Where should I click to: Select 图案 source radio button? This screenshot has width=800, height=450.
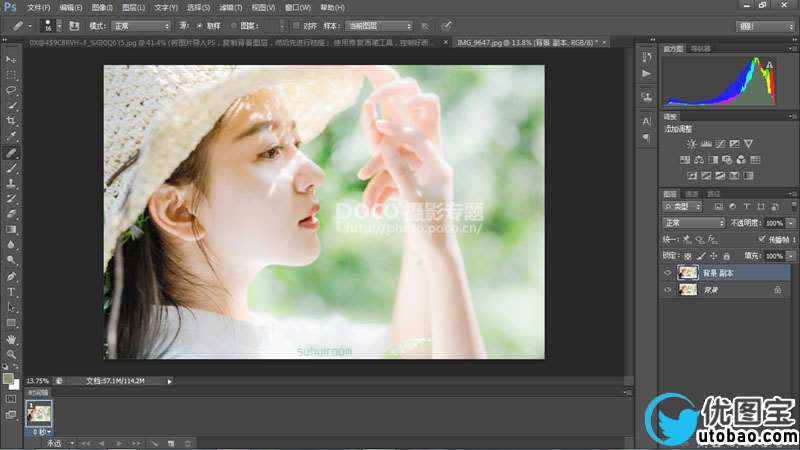pyautogui.click(x=233, y=26)
